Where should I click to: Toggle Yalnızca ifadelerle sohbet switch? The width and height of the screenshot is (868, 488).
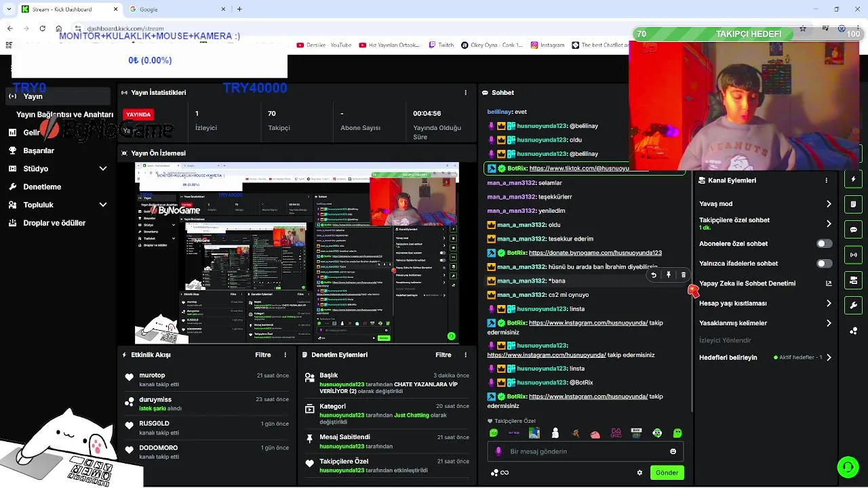coord(824,264)
